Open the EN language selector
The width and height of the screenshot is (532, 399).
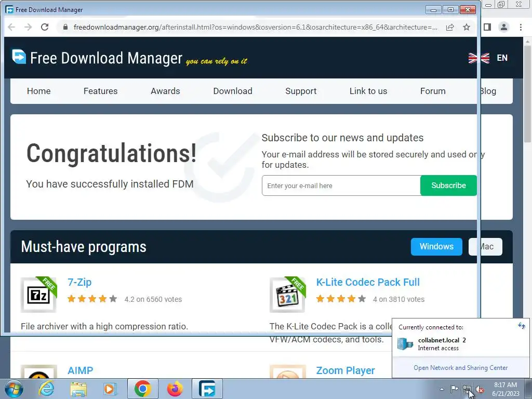[x=502, y=58]
